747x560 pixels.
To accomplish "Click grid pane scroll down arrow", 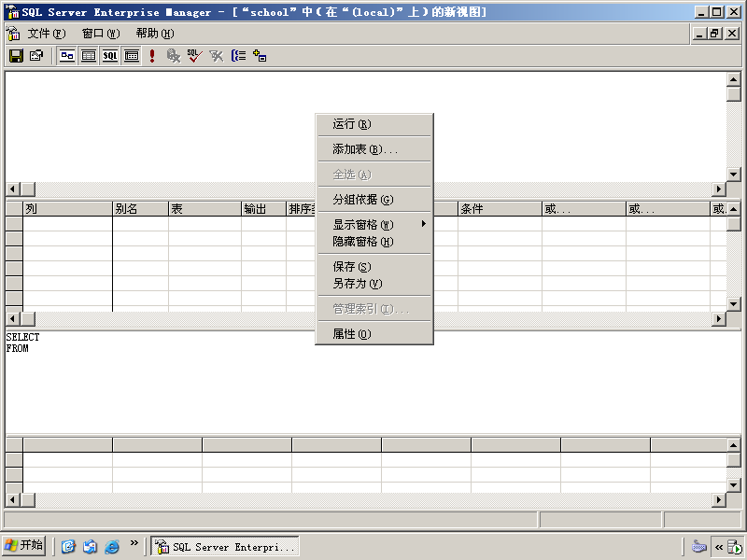I will (x=734, y=304).
